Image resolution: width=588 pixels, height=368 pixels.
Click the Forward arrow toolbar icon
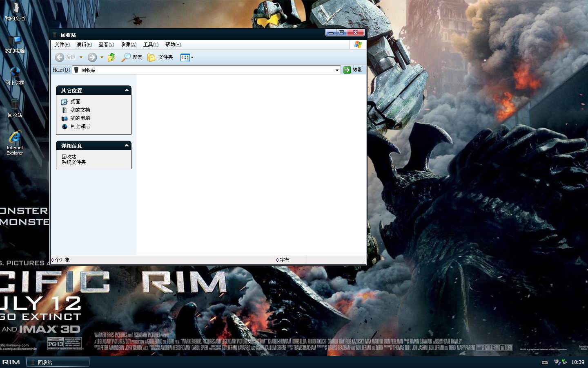click(92, 57)
